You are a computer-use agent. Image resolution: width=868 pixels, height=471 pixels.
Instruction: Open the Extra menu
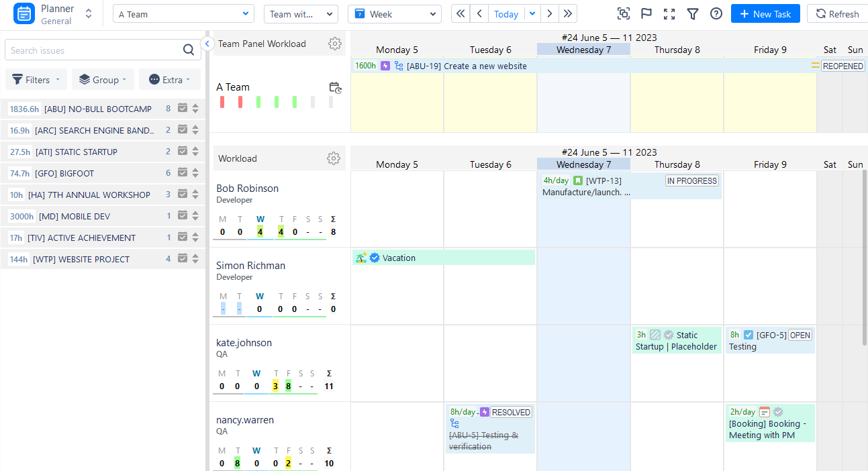[x=169, y=80]
